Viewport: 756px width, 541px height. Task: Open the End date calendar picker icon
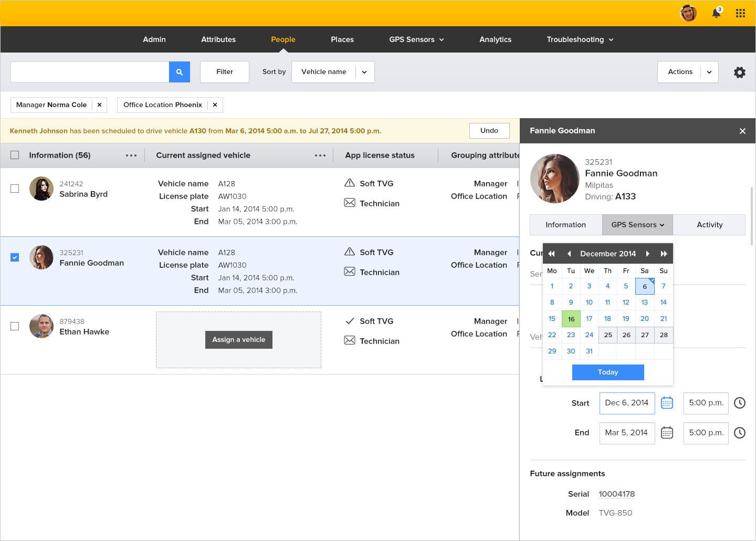click(x=667, y=433)
